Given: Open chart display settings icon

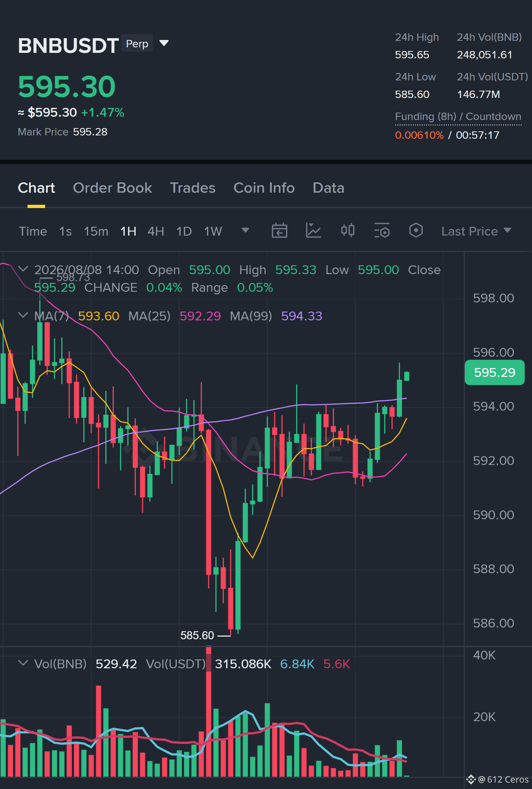Looking at the screenshot, I should coord(382,231).
